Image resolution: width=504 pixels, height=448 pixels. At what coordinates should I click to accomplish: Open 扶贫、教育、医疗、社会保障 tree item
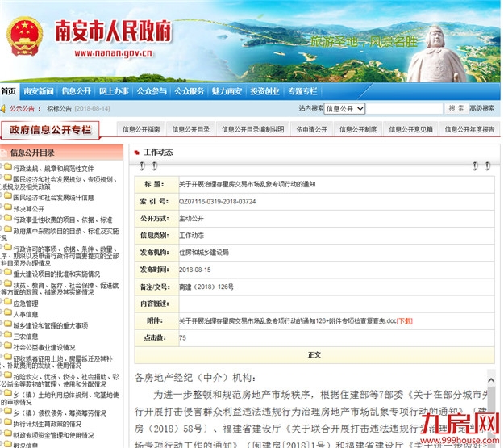pos(66,286)
